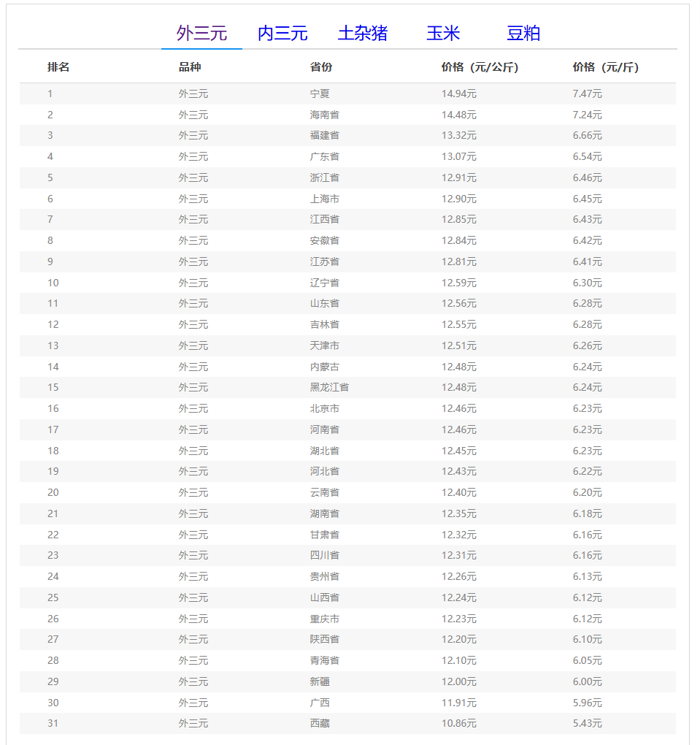Click rank number 20 in table

[x=53, y=492]
